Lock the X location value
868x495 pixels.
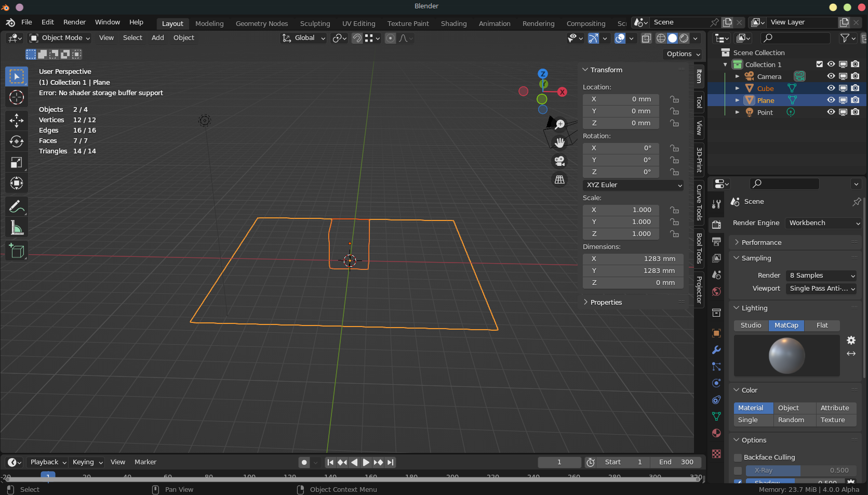[x=674, y=99]
